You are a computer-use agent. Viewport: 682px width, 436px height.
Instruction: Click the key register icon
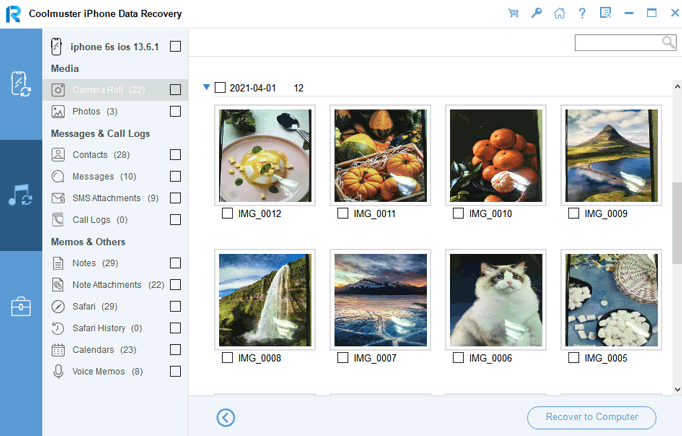coord(536,13)
